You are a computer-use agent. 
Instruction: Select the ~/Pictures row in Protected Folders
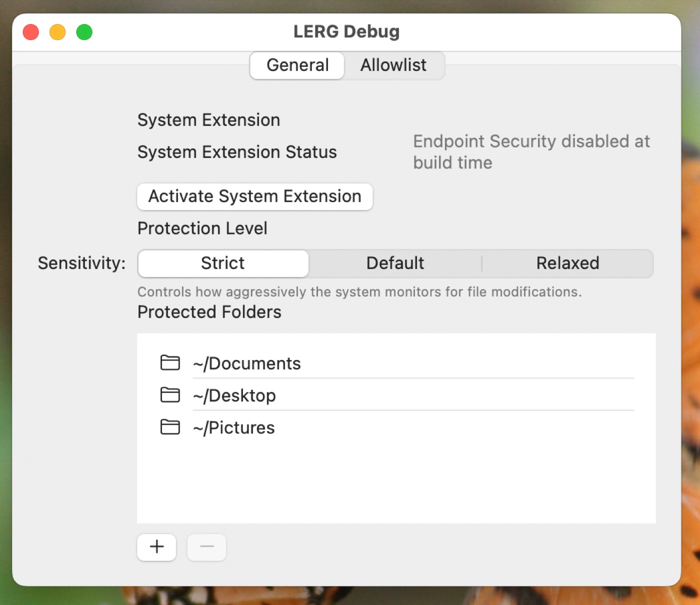click(x=350, y=427)
